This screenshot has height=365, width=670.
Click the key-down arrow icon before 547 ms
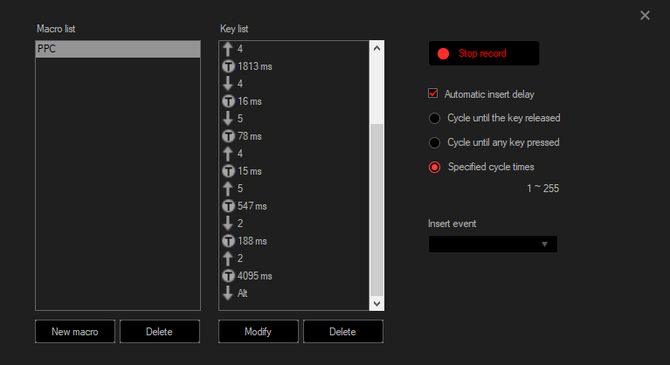[228, 118]
